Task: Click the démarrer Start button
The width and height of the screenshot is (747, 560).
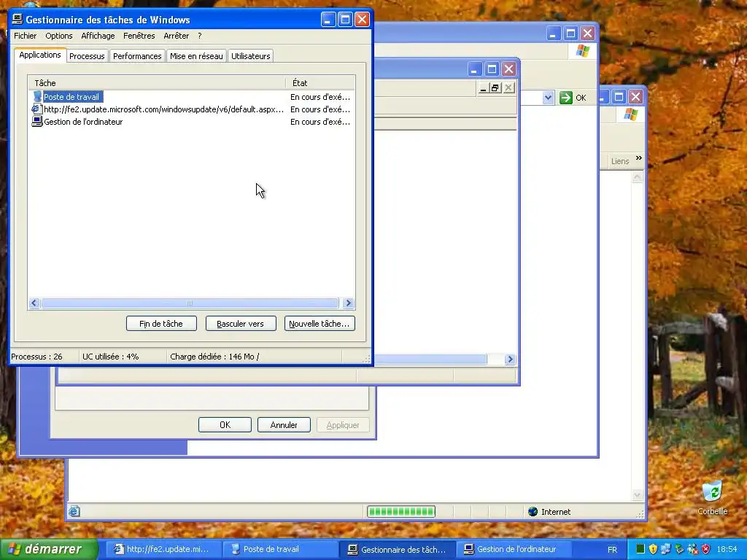Action: (x=49, y=549)
